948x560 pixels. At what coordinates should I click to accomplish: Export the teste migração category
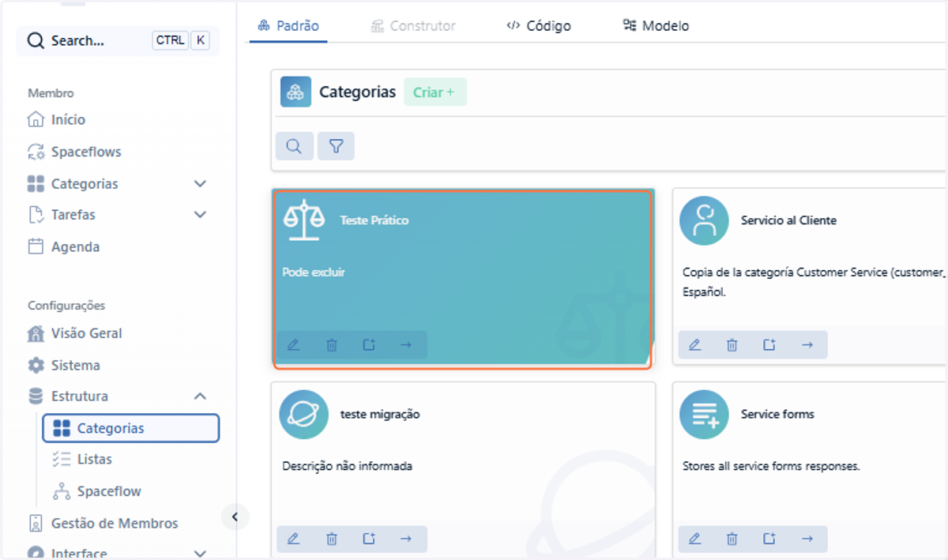tap(369, 539)
